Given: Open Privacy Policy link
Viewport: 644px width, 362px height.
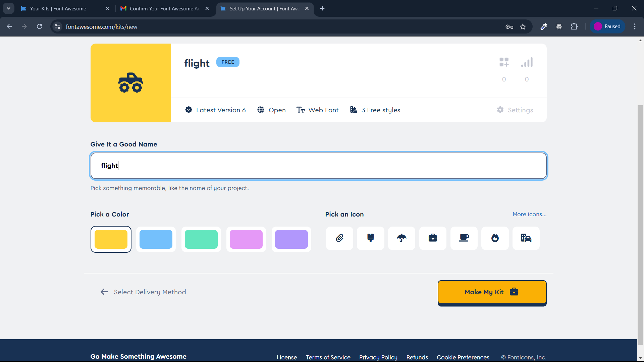Looking at the screenshot, I should point(378,357).
